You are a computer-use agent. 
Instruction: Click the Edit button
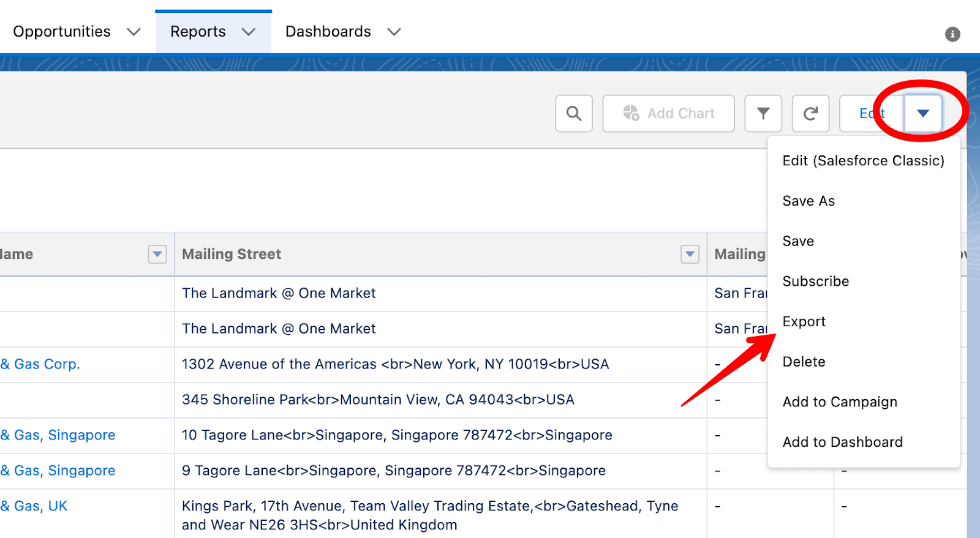coord(872,113)
